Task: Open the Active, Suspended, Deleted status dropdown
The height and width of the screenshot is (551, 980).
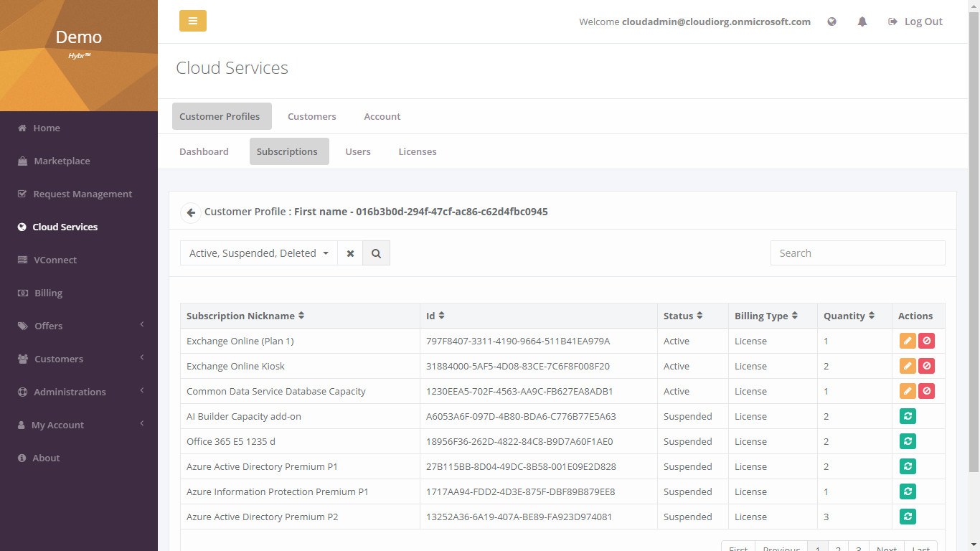Action: [x=258, y=253]
